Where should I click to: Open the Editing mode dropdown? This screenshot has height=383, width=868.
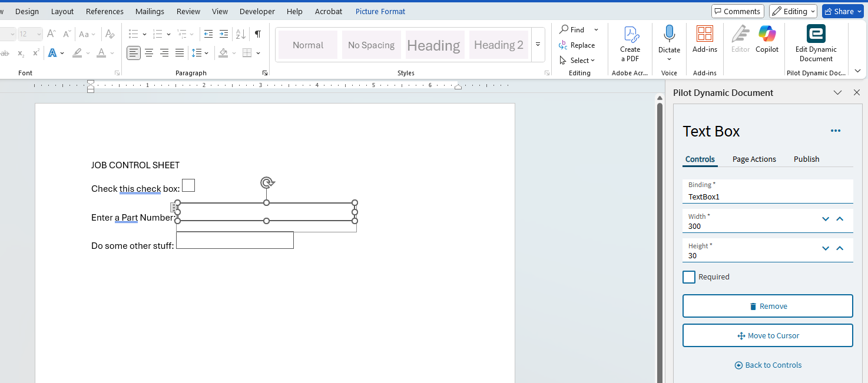(793, 11)
